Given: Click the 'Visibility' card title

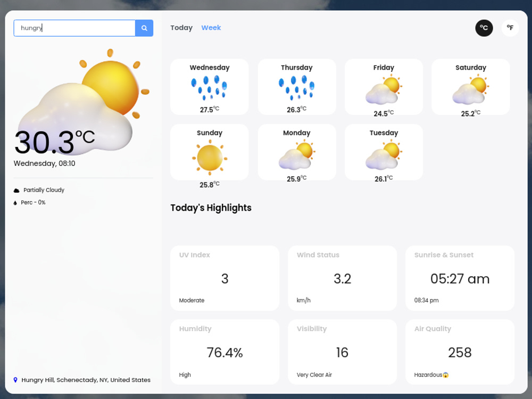Looking at the screenshot, I should tap(311, 329).
